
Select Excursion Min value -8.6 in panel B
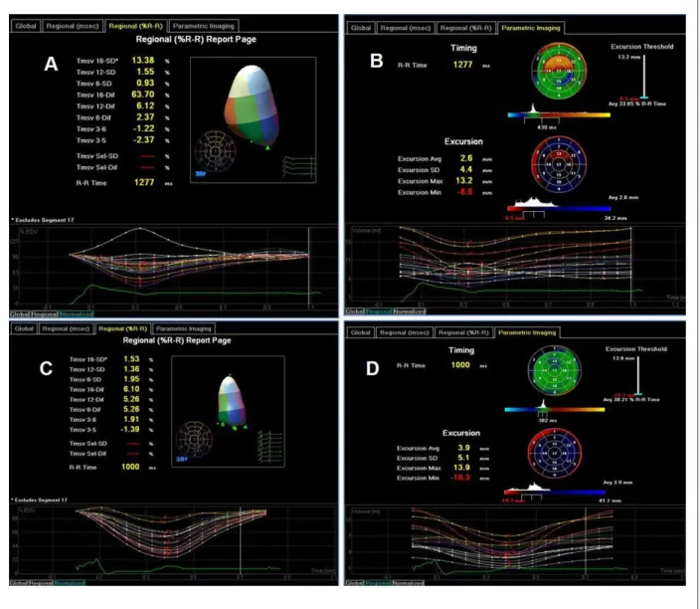point(464,192)
